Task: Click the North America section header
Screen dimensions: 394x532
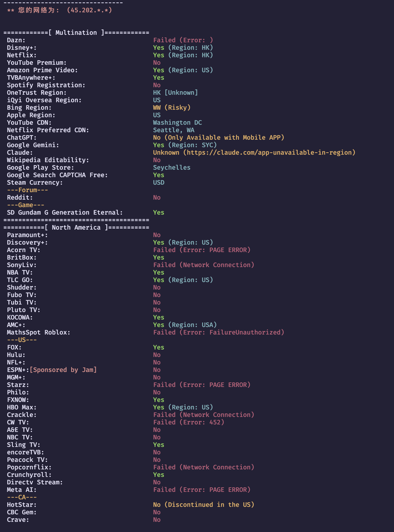Action: click(x=76, y=227)
